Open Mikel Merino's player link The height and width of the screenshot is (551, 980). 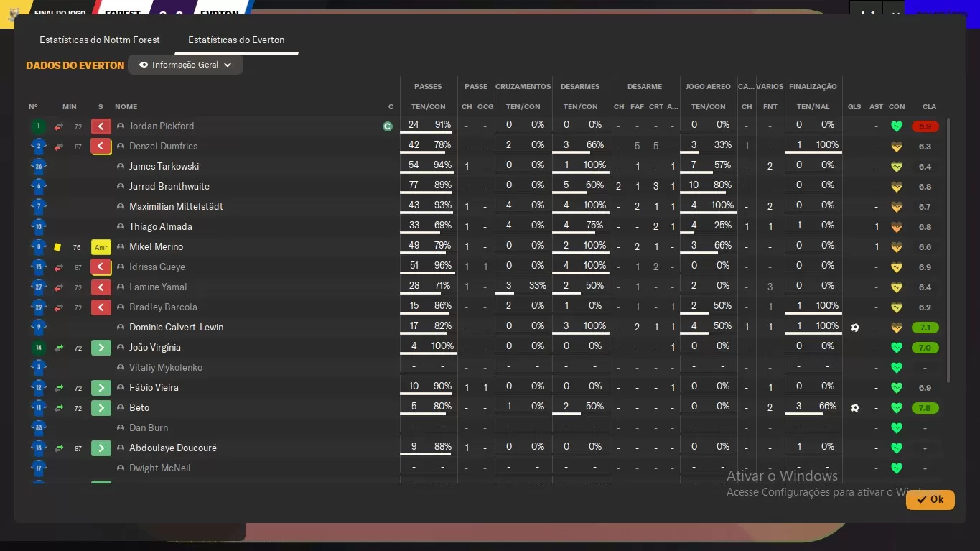point(157,247)
